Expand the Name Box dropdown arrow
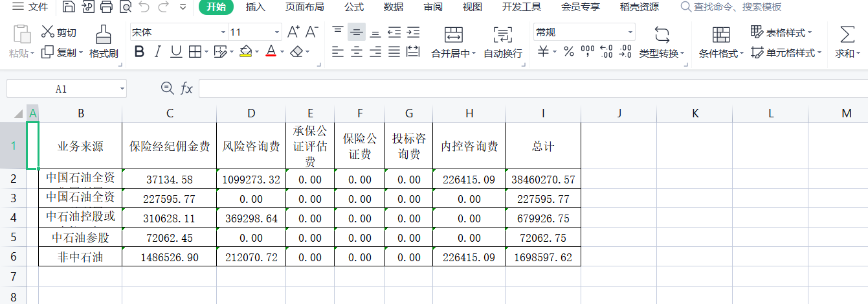The width and height of the screenshot is (868, 304). (x=122, y=89)
